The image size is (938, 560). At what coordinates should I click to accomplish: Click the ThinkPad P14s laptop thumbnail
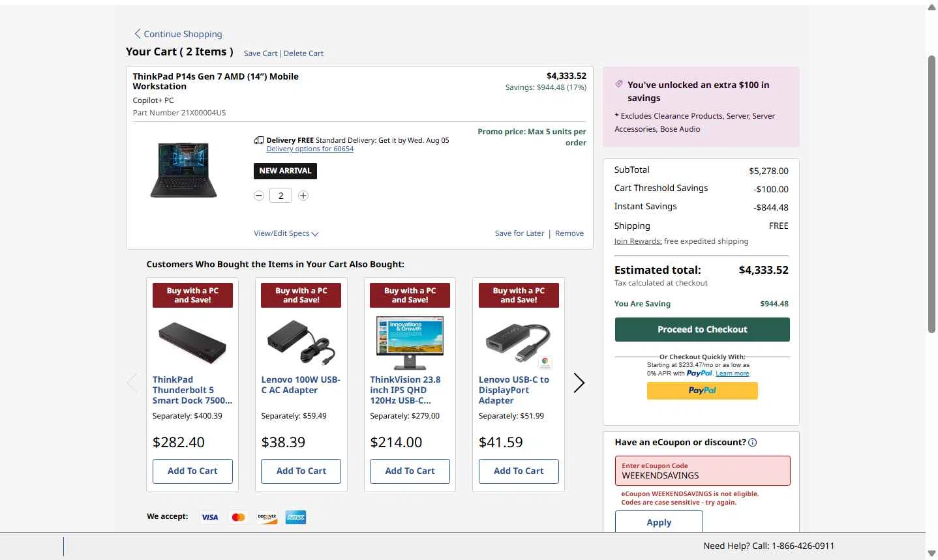(x=184, y=170)
